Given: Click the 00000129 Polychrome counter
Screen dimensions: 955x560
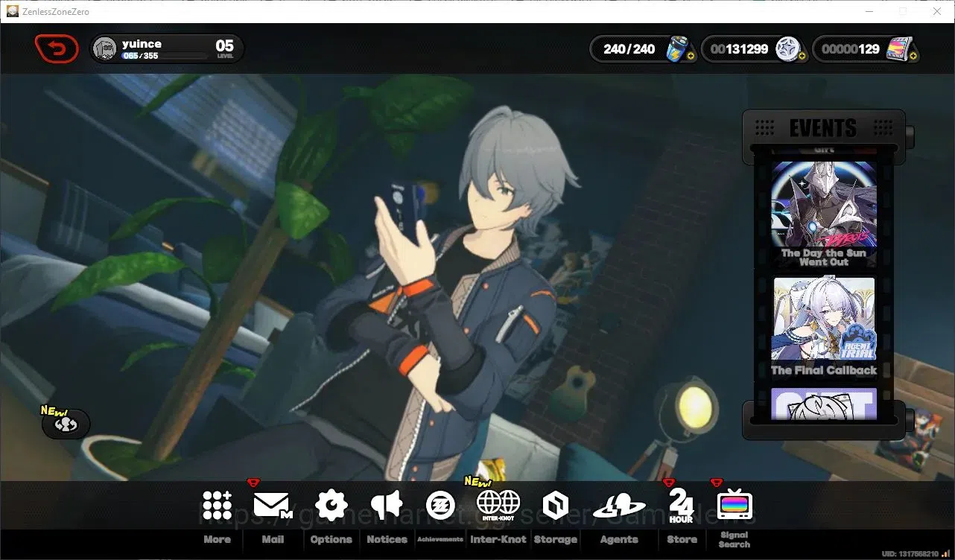Looking at the screenshot, I should [850, 49].
